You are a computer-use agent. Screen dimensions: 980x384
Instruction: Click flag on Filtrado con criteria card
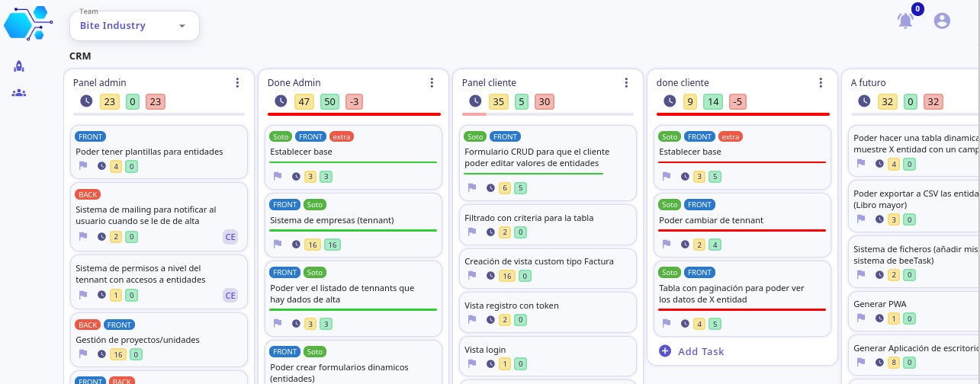[x=472, y=232]
